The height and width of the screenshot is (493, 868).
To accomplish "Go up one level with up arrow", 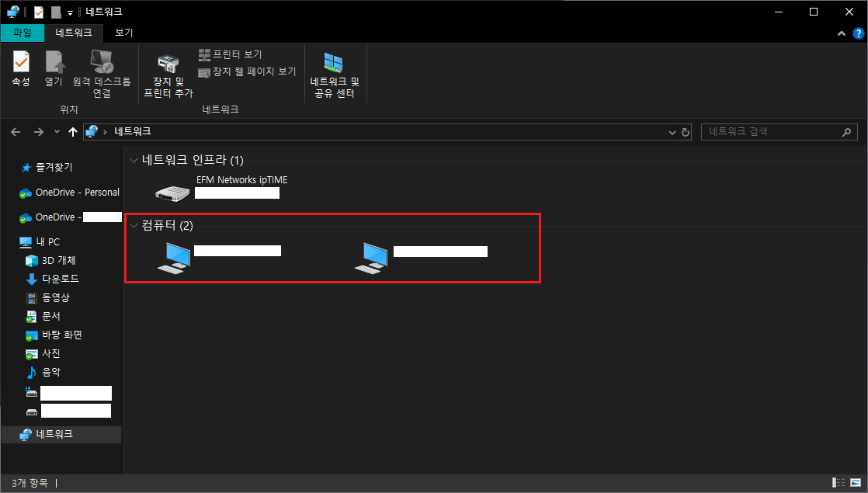I will point(73,132).
